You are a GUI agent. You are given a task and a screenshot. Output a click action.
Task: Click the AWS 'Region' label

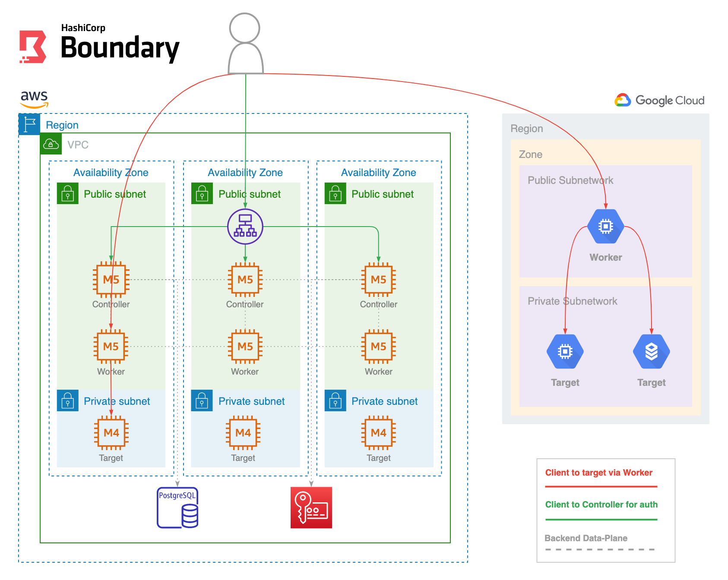(x=62, y=125)
